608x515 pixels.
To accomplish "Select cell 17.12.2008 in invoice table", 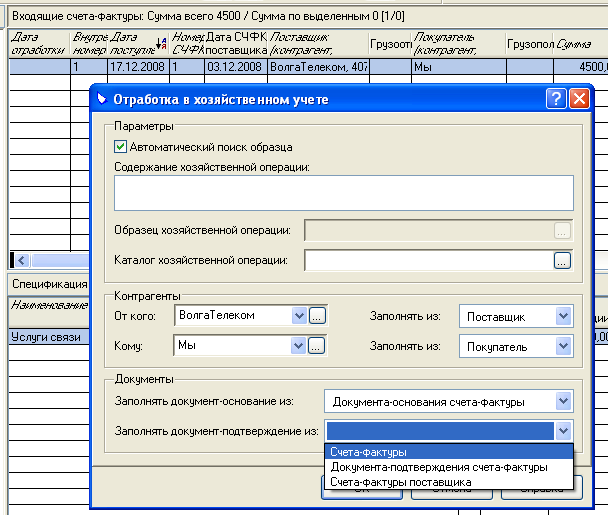I will 138,67.
